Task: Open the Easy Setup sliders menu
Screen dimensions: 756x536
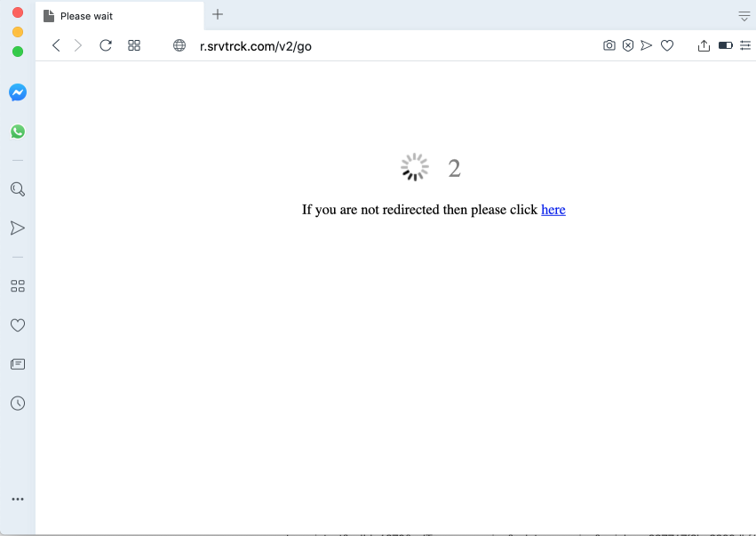Action: tap(745, 45)
